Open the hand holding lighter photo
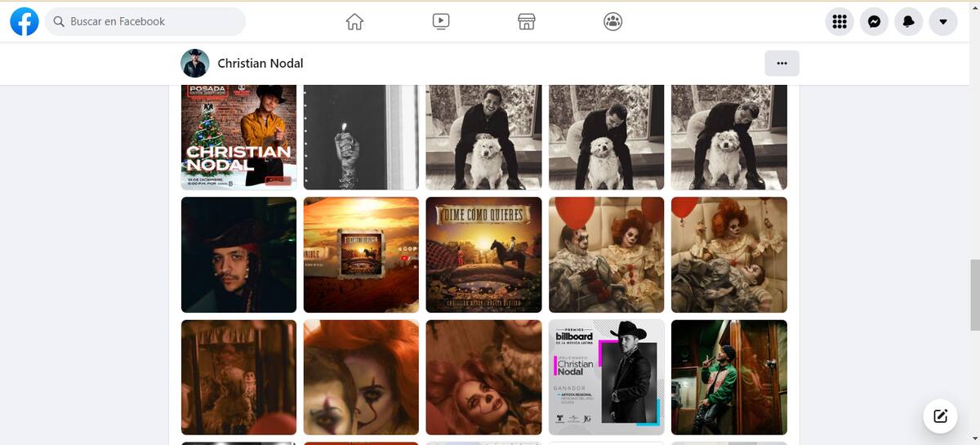 [361, 136]
